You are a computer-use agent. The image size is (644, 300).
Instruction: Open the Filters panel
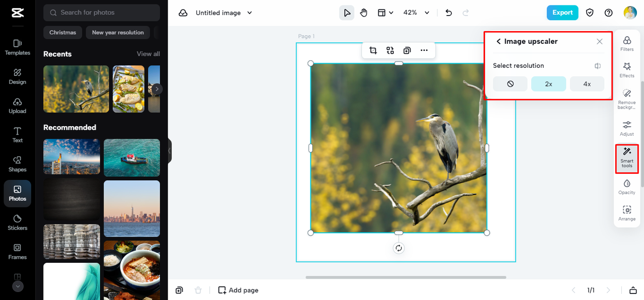[627, 44]
